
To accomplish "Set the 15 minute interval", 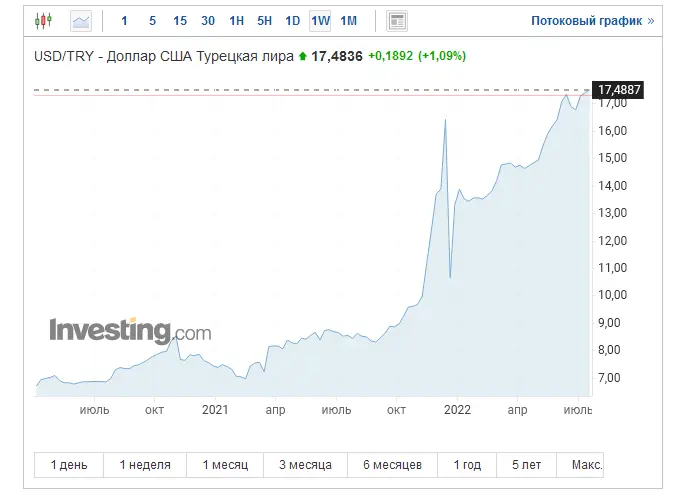I will click(180, 21).
